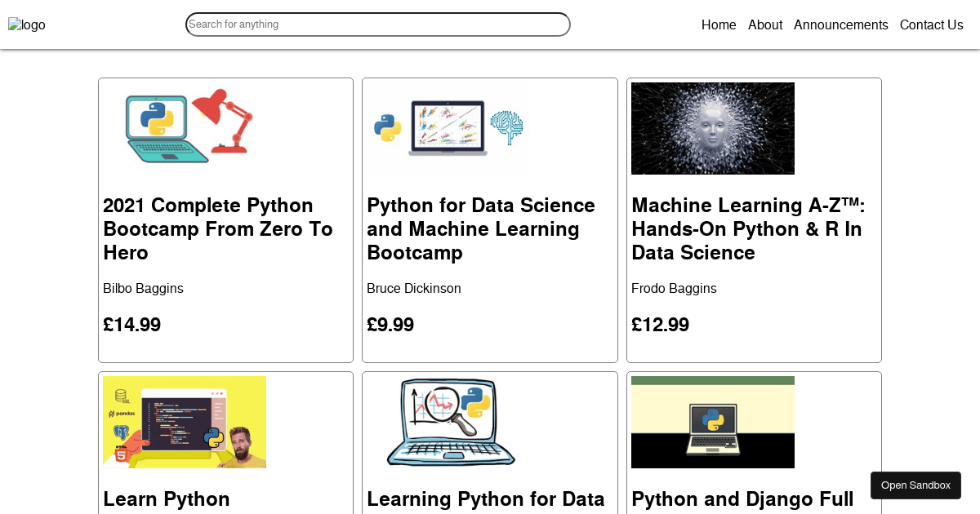Viewport: 980px width, 514px height.
Task: Click the Open Sandbox button
Action: pos(915,485)
